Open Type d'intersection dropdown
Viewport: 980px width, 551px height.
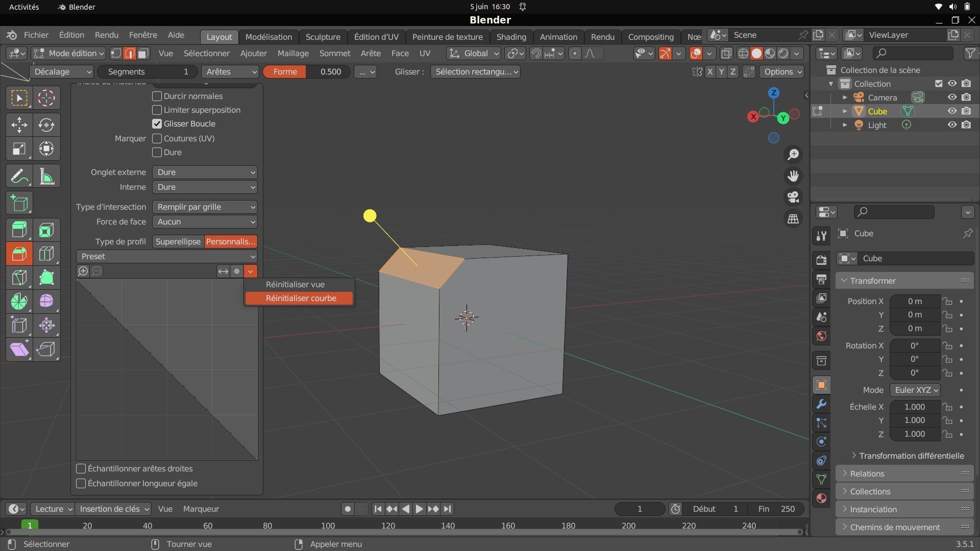click(x=205, y=207)
